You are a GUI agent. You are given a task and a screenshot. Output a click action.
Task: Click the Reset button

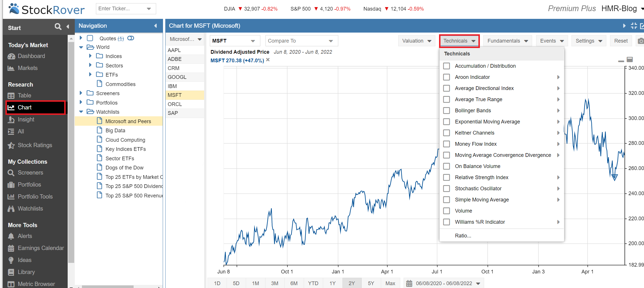pyautogui.click(x=621, y=41)
